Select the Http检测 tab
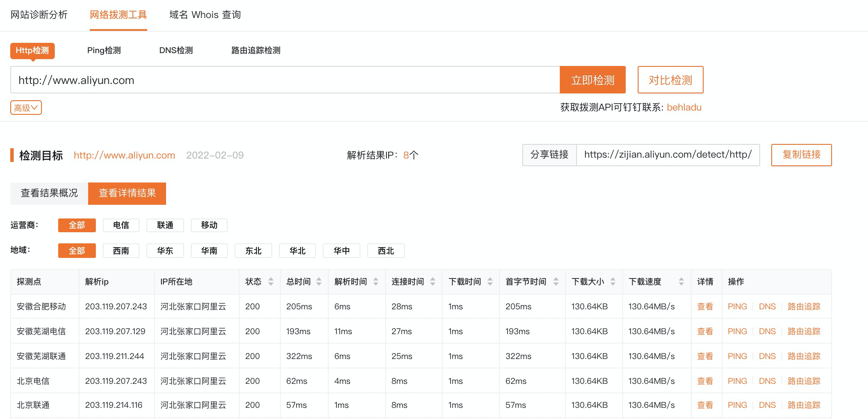868x419 pixels. [x=33, y=51]
